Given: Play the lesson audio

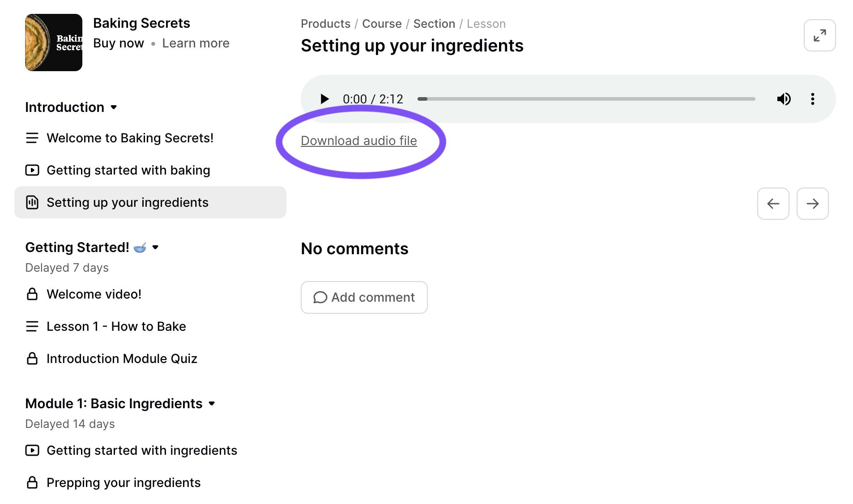Looking at the screenshot, I should (x=324, y=99).
